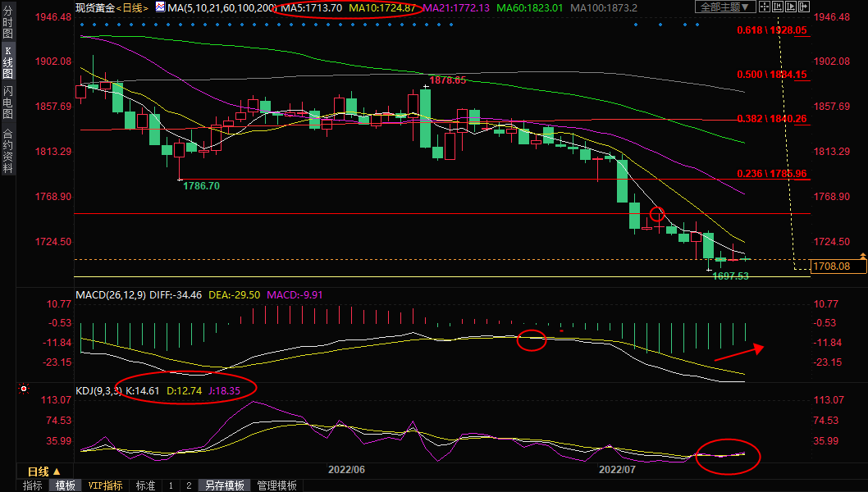Select the VIP指标 tab

coord(106,485)
